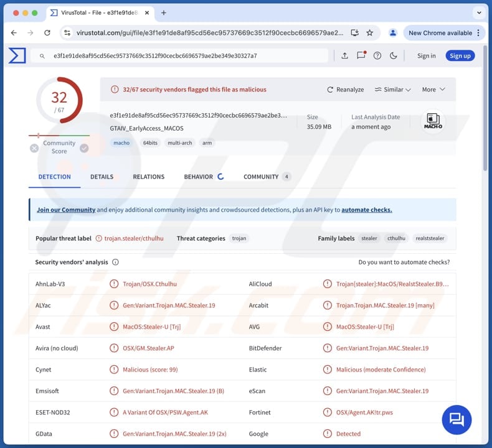Bookmark this page with star icon
This screenshot has height=448, width=492.
tap(369, 33)
